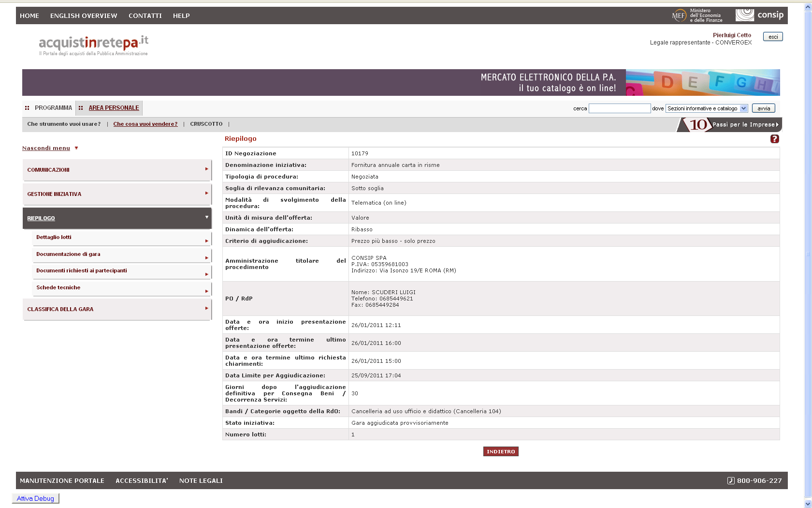The height and width of the screenshot is (508, 812).
Task: Click the phone icon beside 800-906-227
Action: click(x=731, y=480)
